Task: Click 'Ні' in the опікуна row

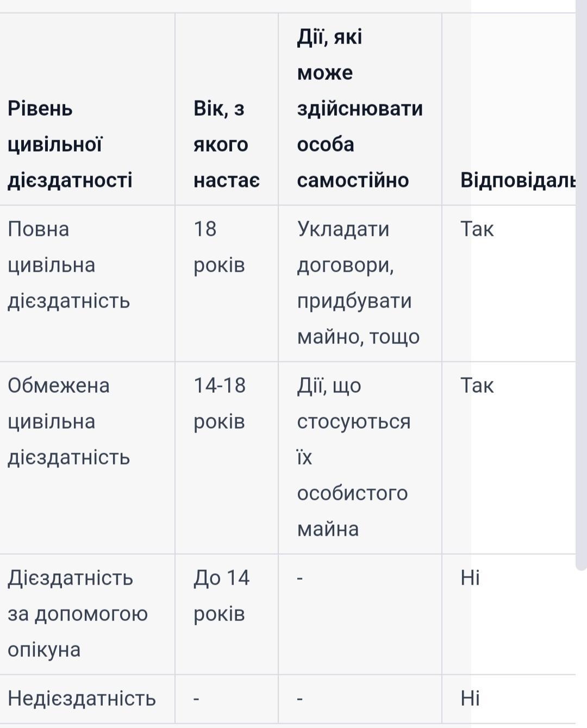Action: point(470,578)
